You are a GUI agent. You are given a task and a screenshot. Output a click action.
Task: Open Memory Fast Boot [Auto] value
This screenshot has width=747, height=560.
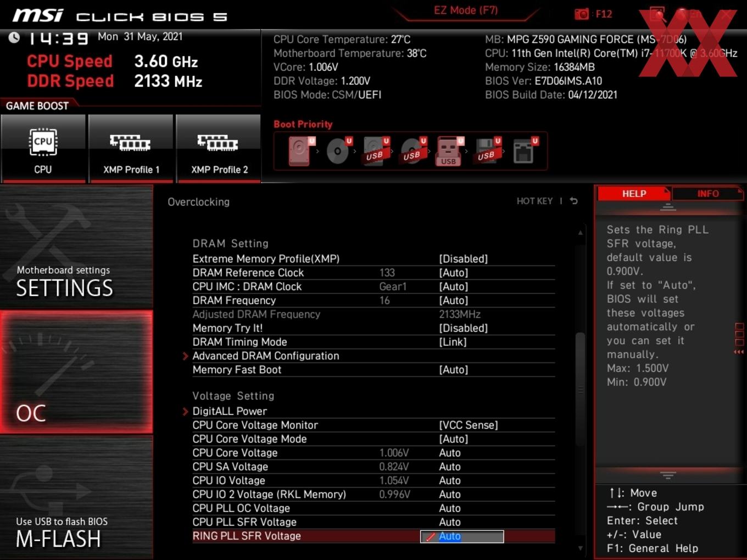pos(453,369)
